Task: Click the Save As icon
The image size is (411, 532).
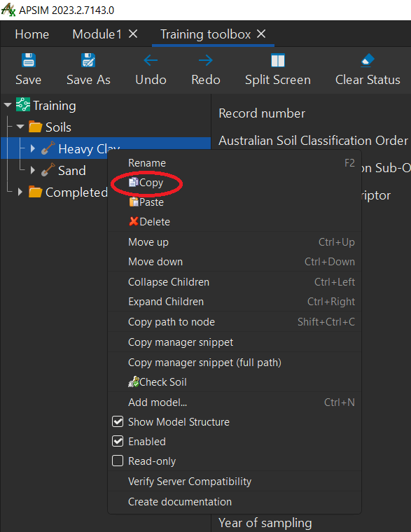Action: [x=88, y=61]
